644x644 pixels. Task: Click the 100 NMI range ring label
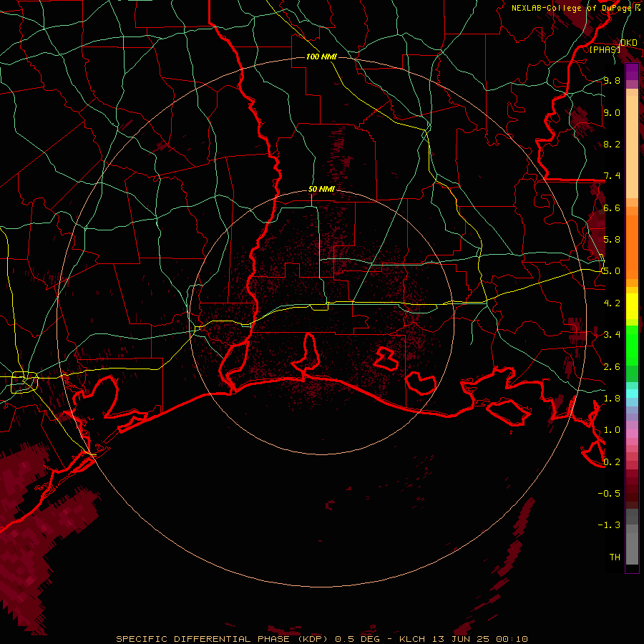tap(321, 57)
